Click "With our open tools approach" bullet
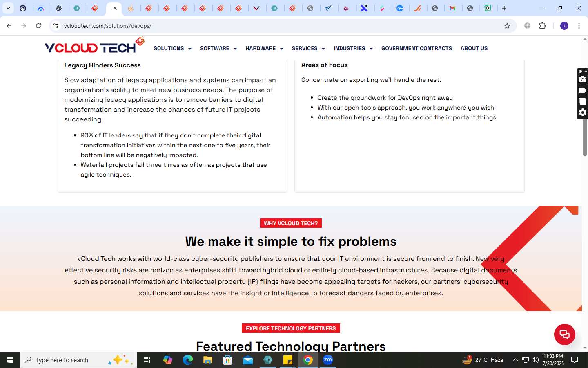Viewport: 588px width, 368px height. [406, 108]
